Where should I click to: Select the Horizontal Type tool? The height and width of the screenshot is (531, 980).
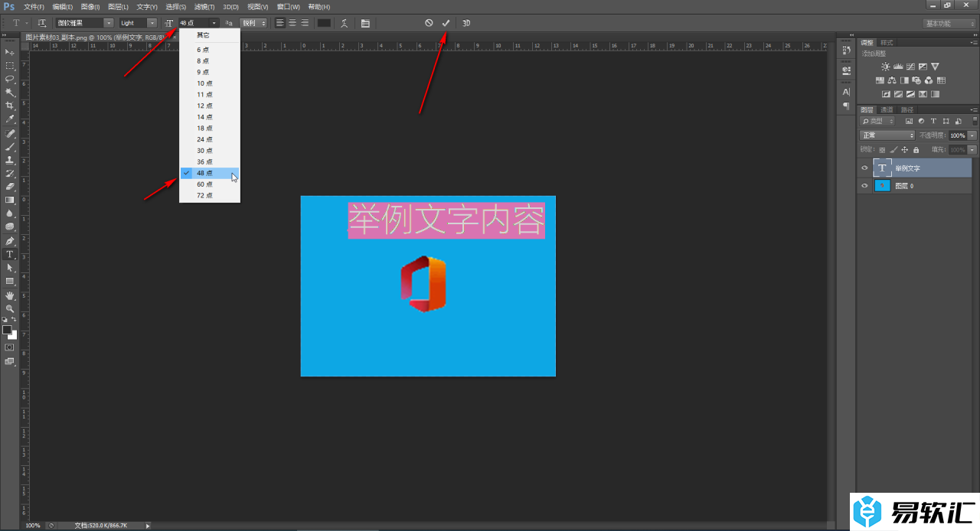(10, 254)
